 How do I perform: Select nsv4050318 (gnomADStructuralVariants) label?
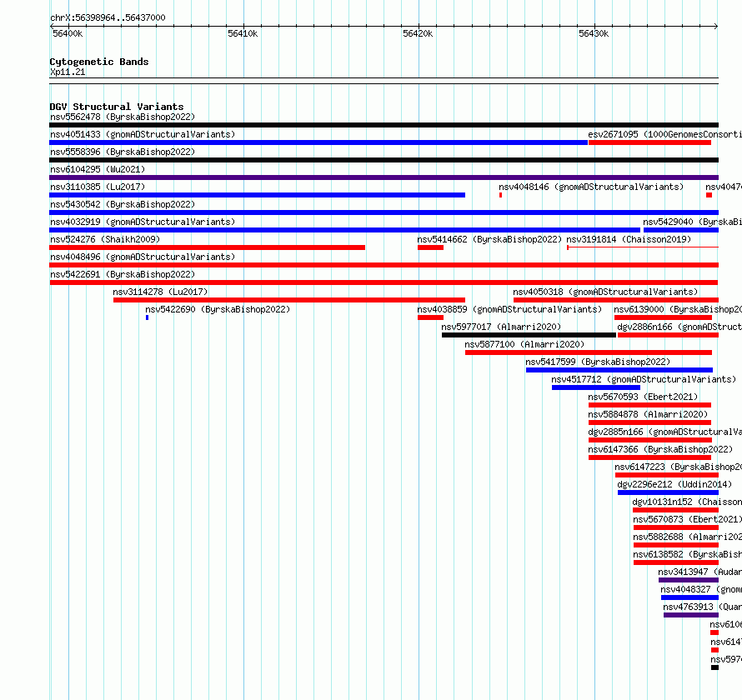pyautogui.click(x=606, y=292)
